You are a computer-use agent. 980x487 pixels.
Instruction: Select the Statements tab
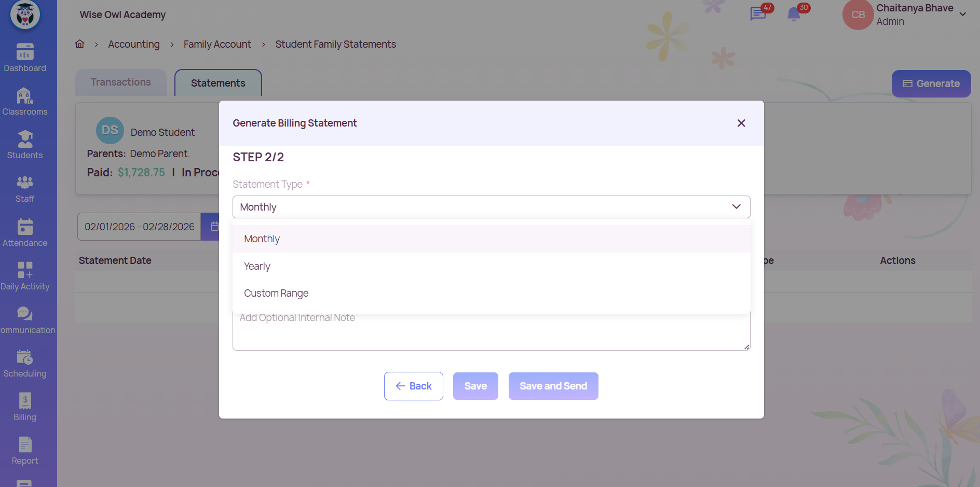[218, 83]
